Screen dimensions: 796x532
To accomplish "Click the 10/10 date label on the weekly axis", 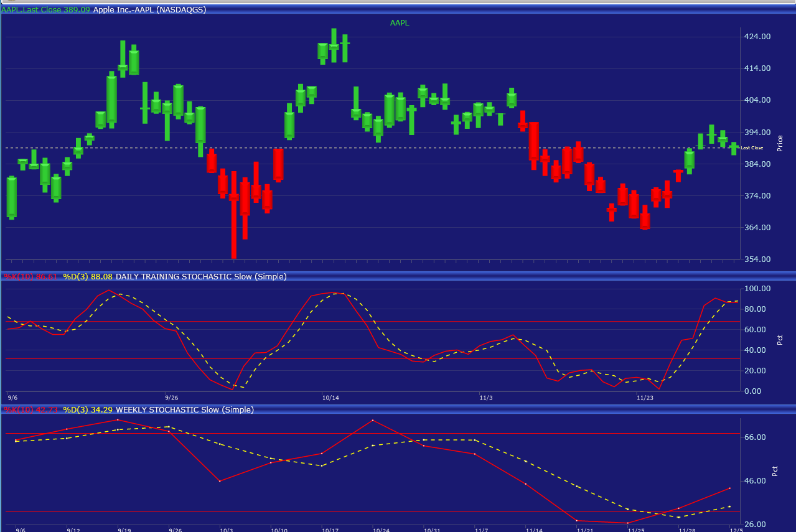I will [x=279, y=530].
